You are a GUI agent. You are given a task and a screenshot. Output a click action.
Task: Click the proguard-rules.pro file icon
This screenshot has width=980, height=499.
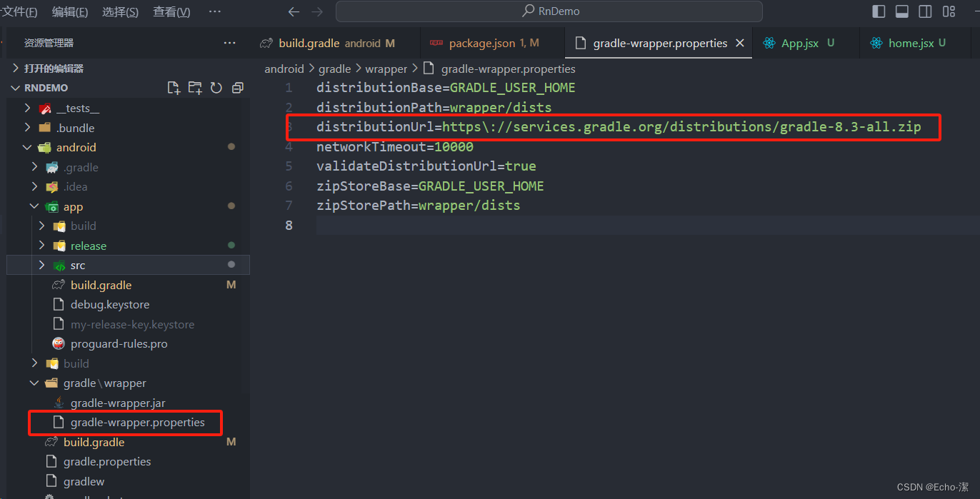click(59, 343)
